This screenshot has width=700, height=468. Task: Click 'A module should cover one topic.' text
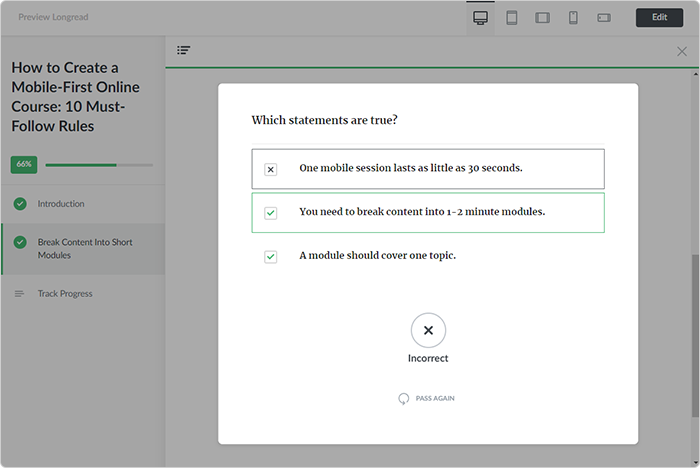coord(378,255)
